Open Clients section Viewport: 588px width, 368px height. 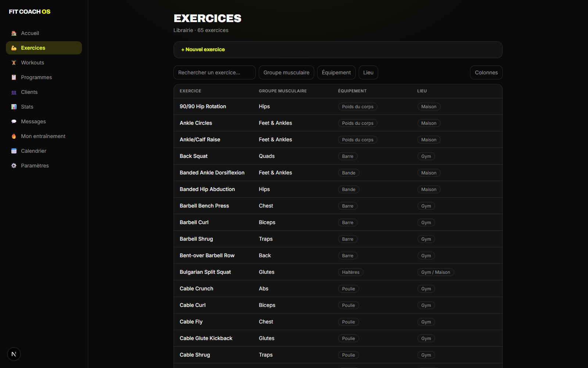pos(44,92)
